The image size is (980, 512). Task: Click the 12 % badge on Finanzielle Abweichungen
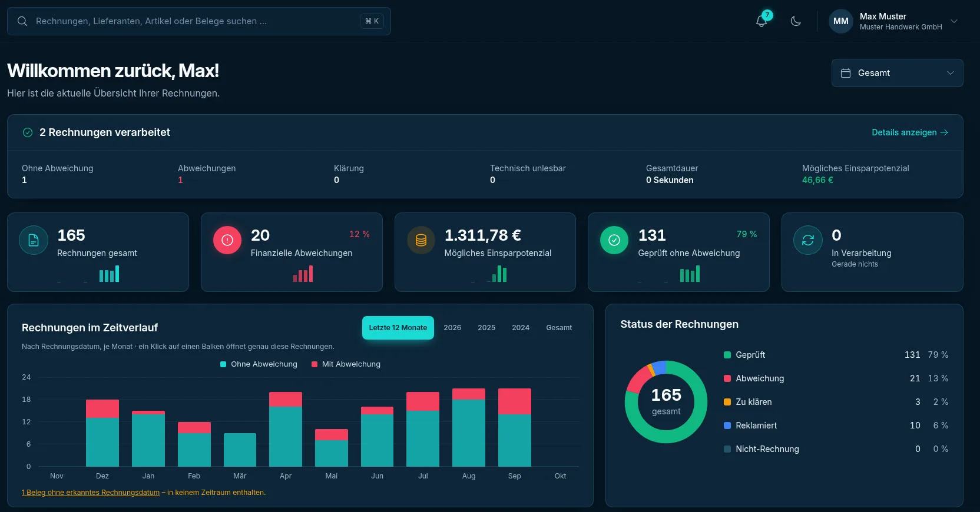pyautogui.click(x=359, y=234)
